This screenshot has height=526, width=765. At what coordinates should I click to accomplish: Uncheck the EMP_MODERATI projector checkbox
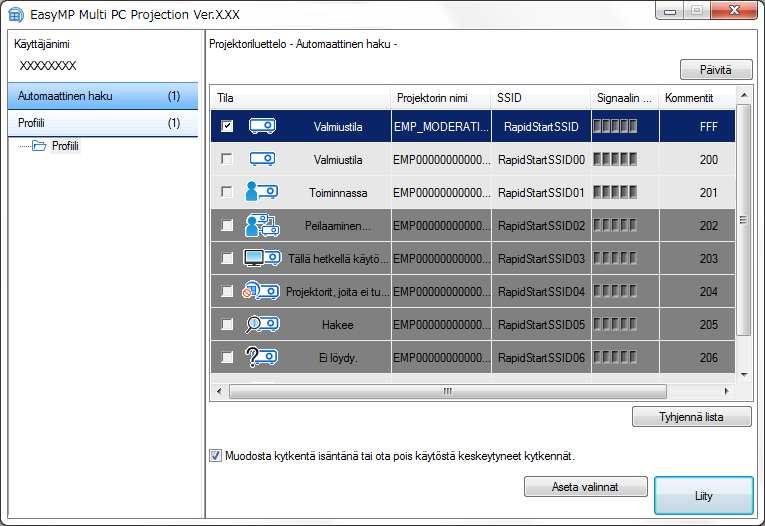point(227,126)
